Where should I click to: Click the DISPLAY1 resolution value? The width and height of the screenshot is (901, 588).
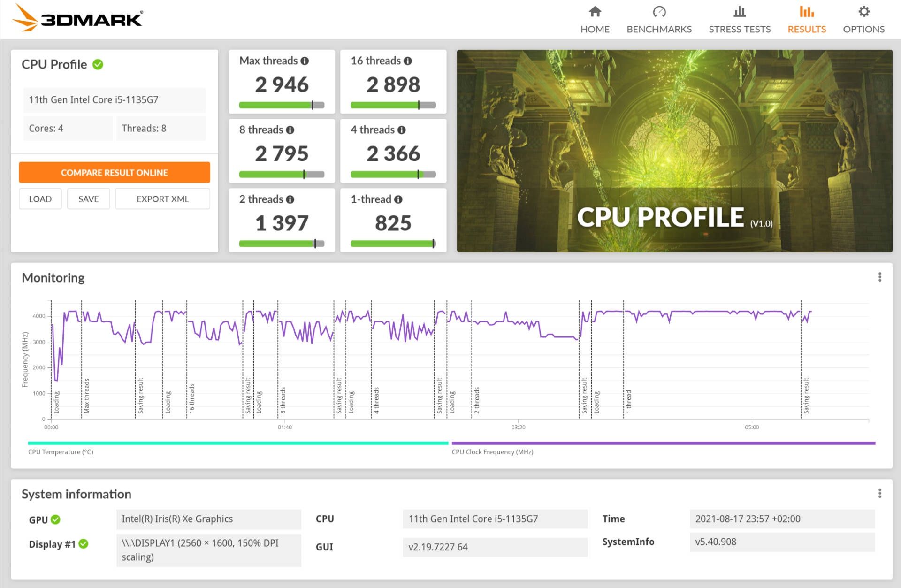pyautogui.click(x=209, y=550)
